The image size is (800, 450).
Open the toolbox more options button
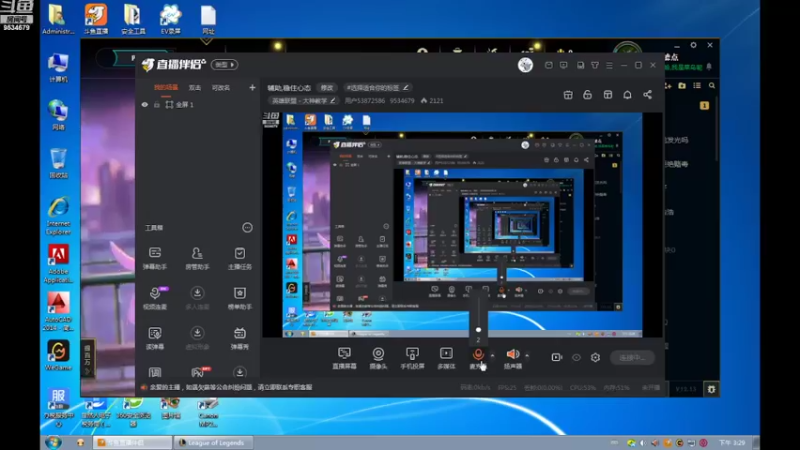pyautogui.click(x=247, y=228)
